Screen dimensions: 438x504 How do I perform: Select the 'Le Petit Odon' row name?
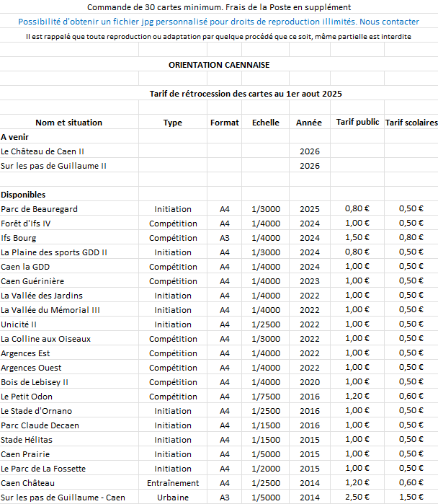27,397
